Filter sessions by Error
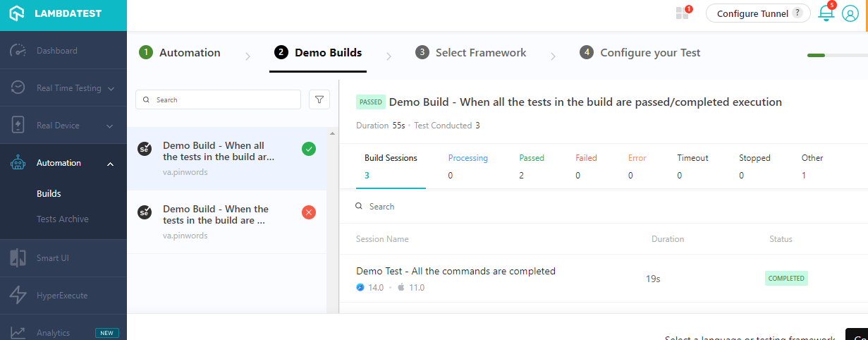 tap(637, 166)
